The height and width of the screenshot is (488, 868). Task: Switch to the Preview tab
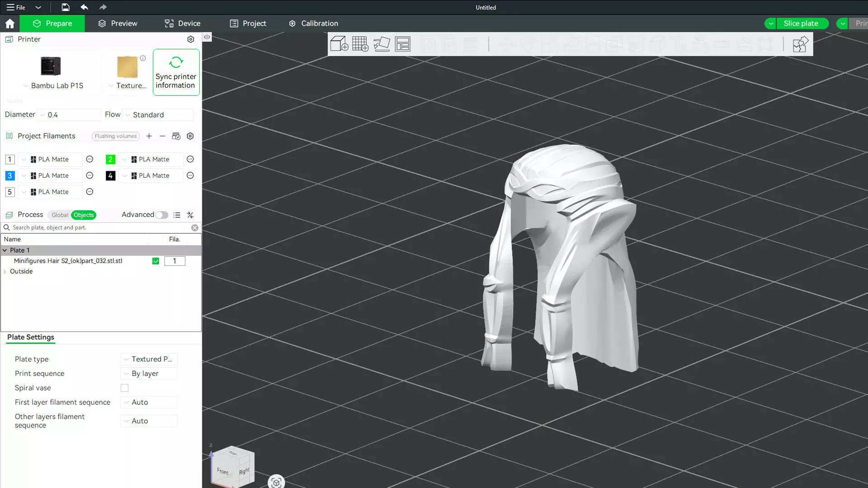(118, 23)
